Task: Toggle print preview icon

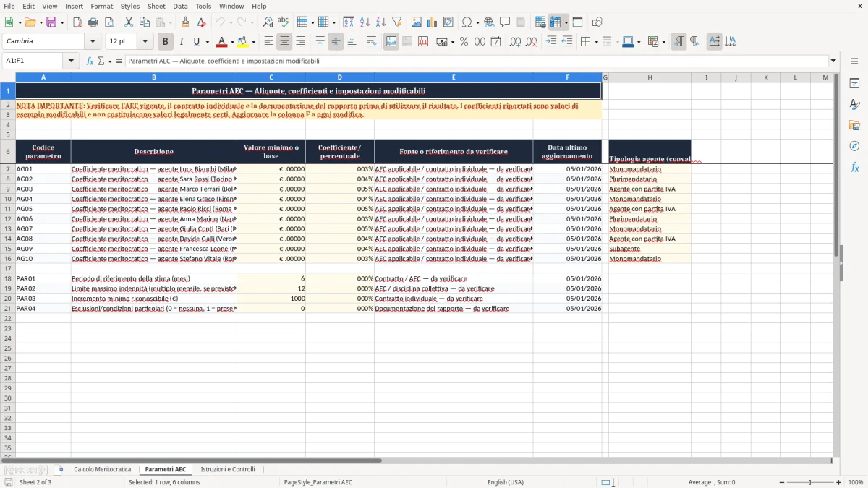Action: coord(109,22)
